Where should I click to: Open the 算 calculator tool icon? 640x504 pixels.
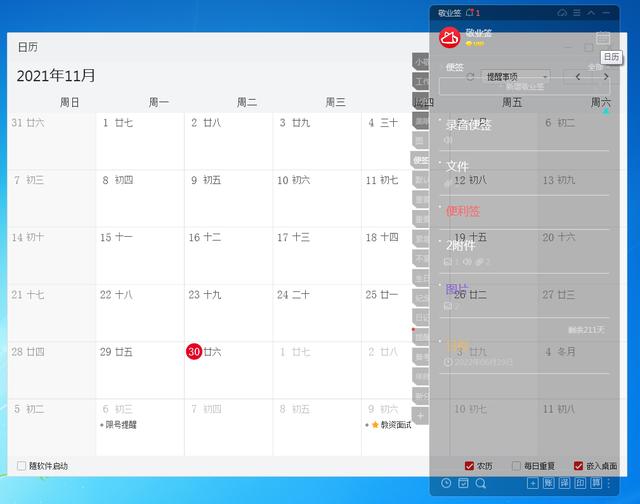[x=596, y=483]
